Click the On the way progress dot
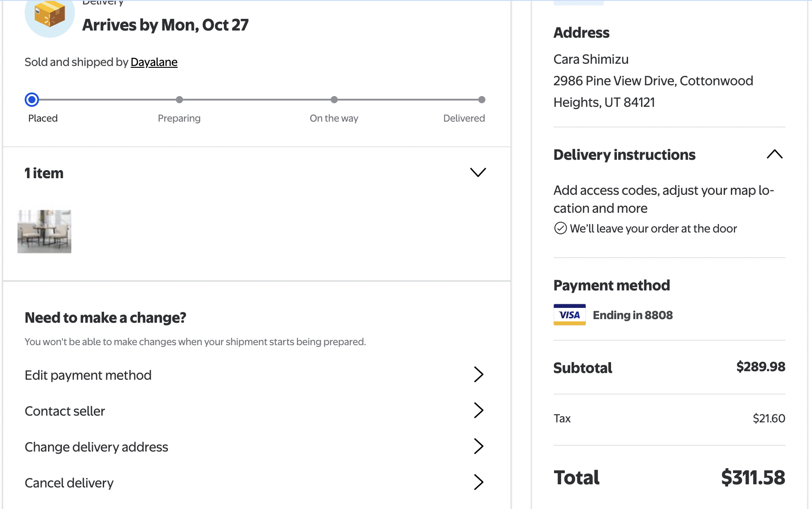 coord(334,100)
